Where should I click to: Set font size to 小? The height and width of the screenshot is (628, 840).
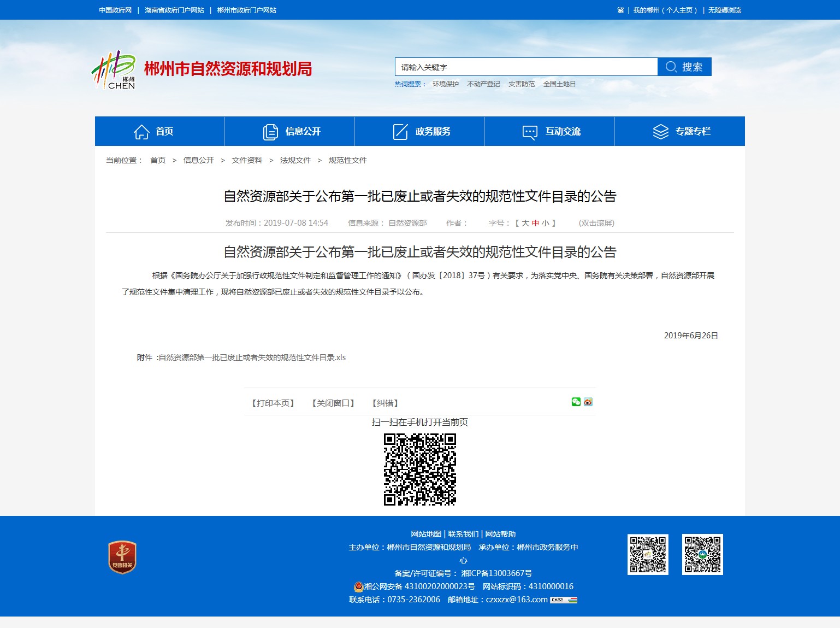pyautogui.click(x=545, y=223)
